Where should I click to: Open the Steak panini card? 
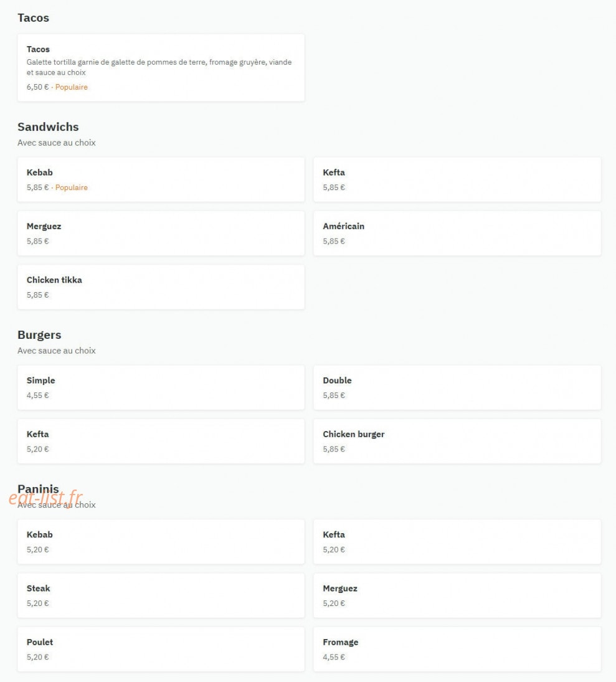click(161, 595)
